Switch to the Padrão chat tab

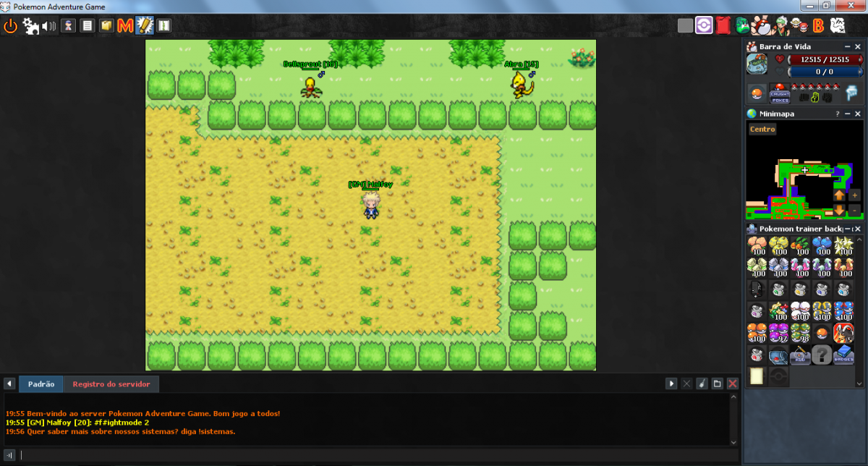pyautogui.click(x=41, y=384)
